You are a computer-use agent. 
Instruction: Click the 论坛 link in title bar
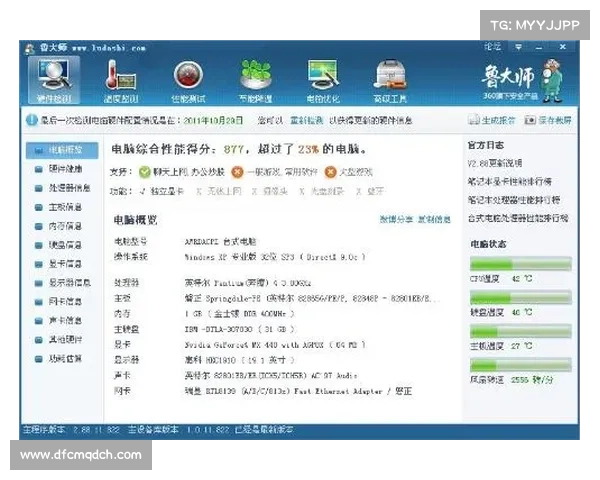[x=493, y=47]
